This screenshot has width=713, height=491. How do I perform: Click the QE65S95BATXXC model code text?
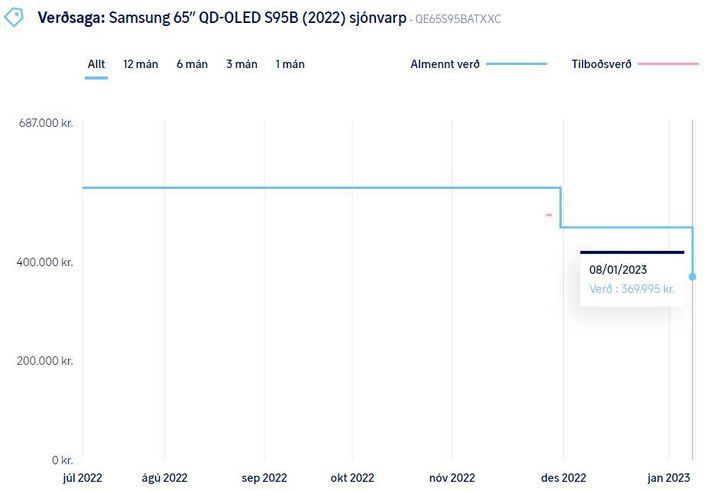click(458, 20)
